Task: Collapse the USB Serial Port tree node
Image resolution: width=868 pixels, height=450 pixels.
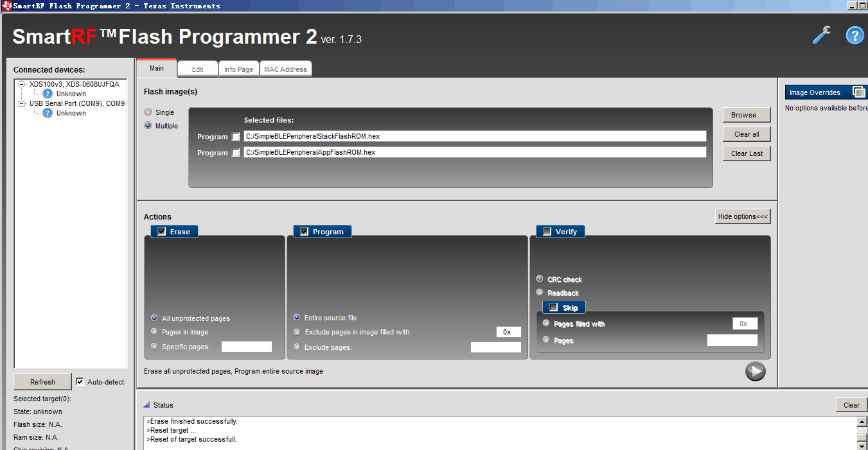Action: tap(22, 103)
